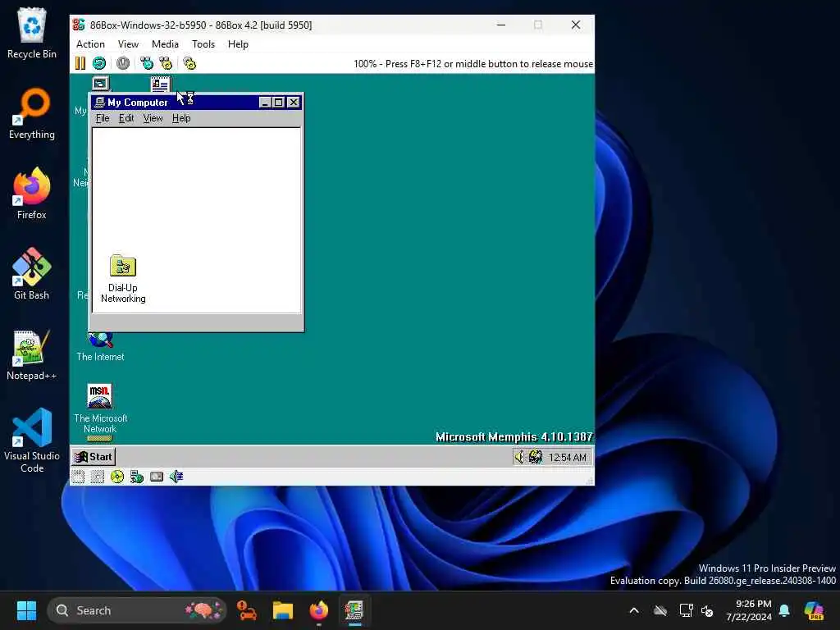This screenshot has height=630, width=840.
Task: Click the second greyed floppy drive status icon
Action: pyautogui.click(x=98, y=477)
